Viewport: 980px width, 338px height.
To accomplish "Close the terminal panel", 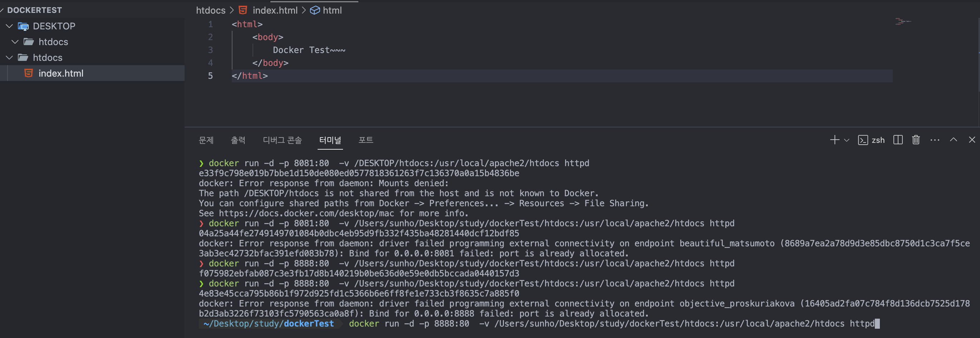I will 972,140.
